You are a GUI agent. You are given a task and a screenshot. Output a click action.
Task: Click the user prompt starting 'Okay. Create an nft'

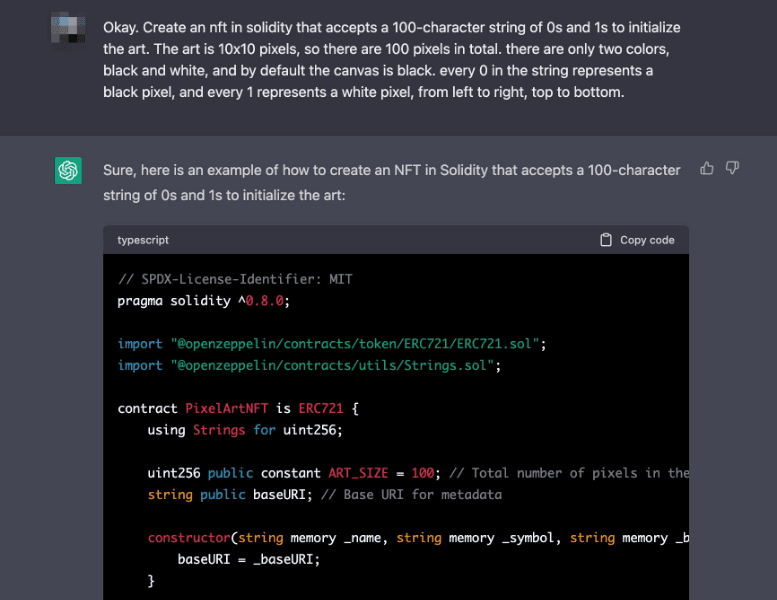pyautogui.click(x=391, y=59)
